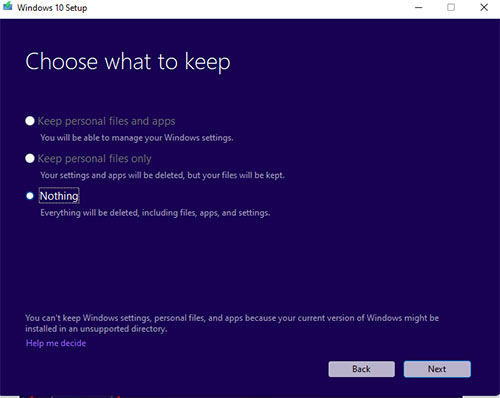The width and height of the screenshot is (500, 398).
Task: Click text 'Your settings and apps will be deleted'
Action: pyautogui.click(x=112, y=175)
